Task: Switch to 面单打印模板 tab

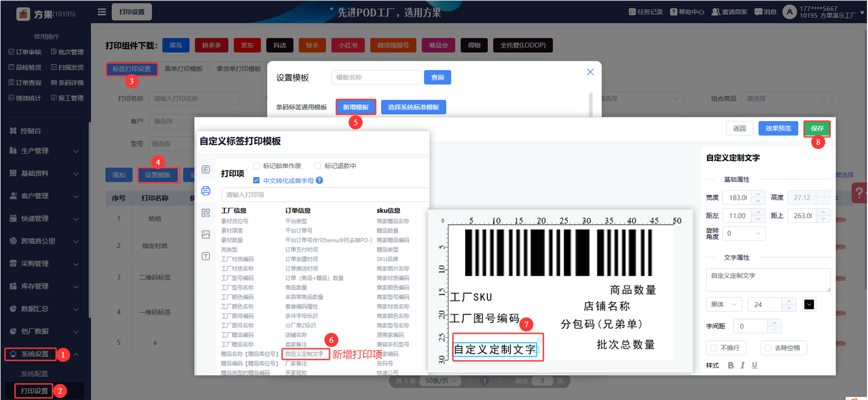Action: point(184,69)
